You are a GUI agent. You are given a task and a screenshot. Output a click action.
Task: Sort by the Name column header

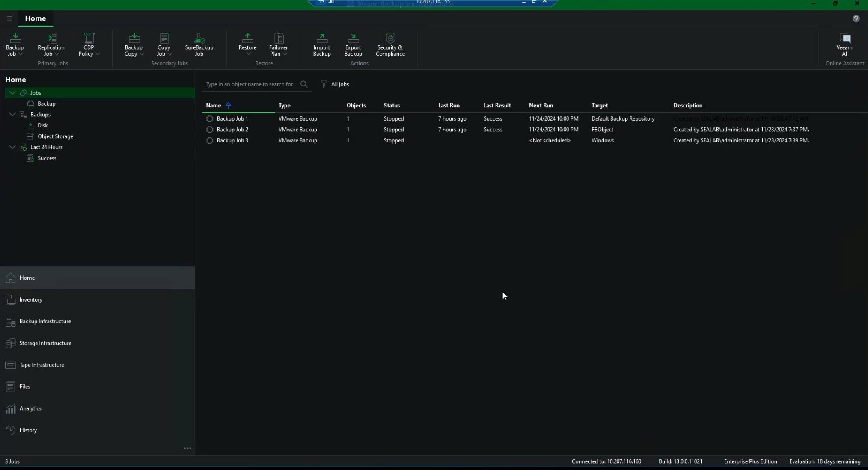click(x=213, y=105)
